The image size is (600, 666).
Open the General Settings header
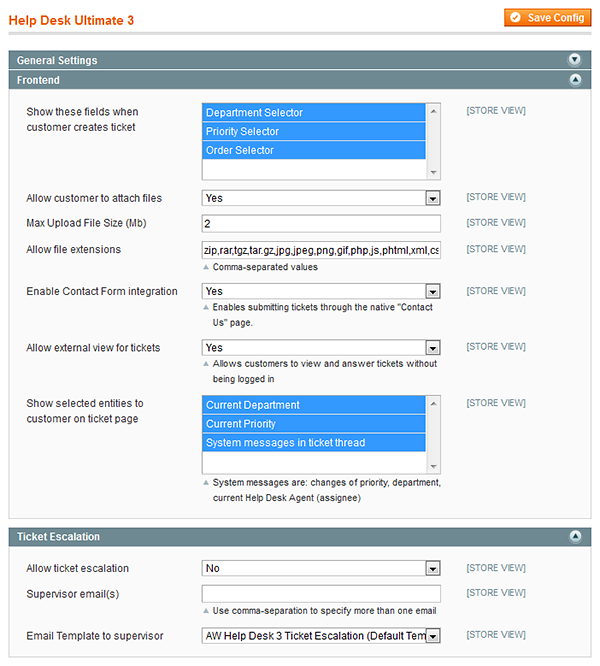tap(299, 60)
